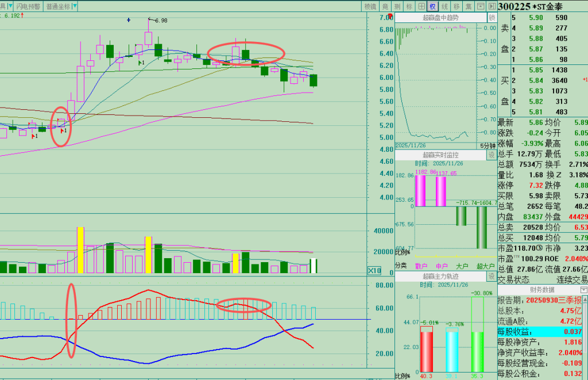Open 设 settings for 超赢实时监控 panel
Viewport: 588px width, 380px height.
click(x=491, y=155)
